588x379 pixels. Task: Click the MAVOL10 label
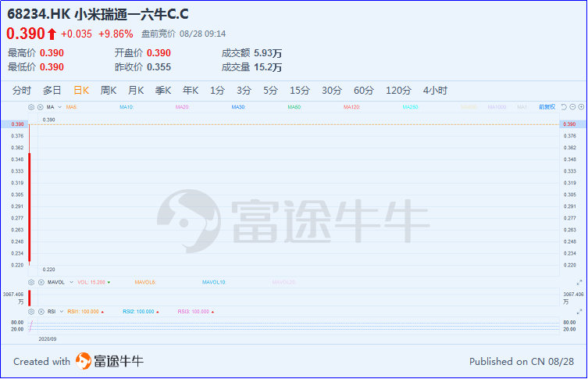(214, 282)
